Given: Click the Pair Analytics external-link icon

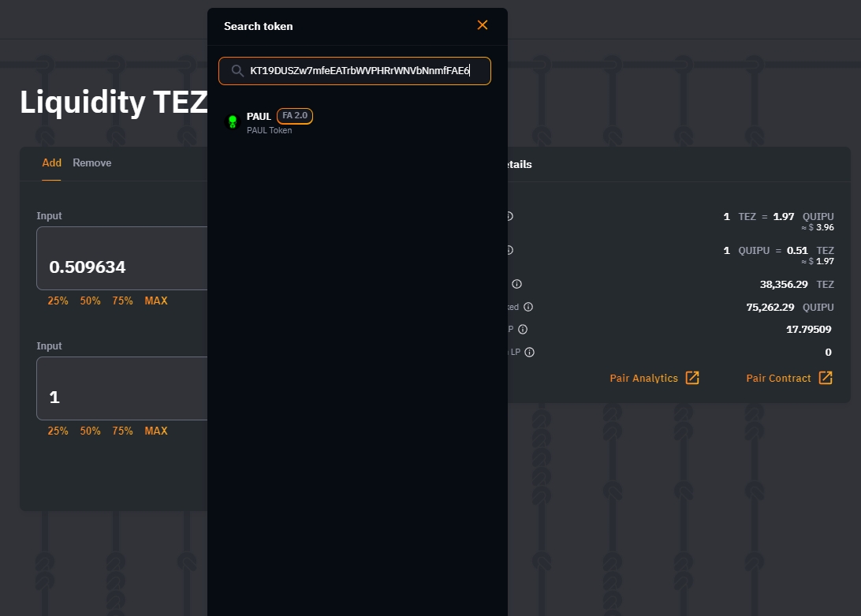Looking at the screenshot, I should (692, 378).
